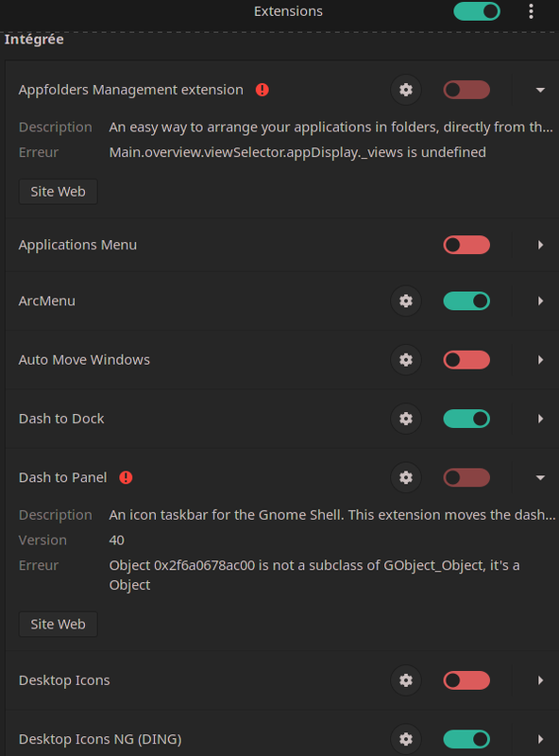Open Auto Move Windows settings gear

(406, 360)
